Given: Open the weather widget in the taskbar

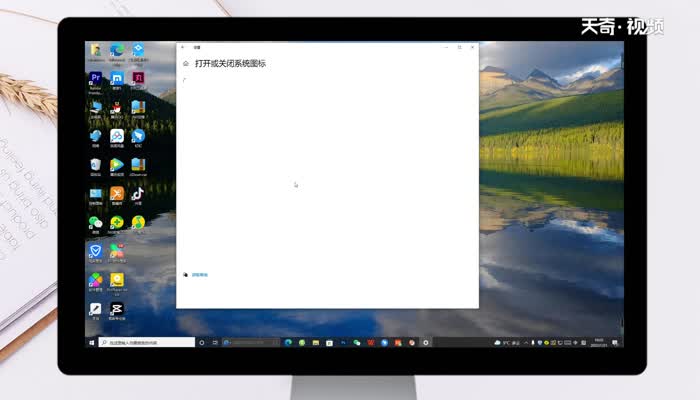Looking at the screenshot, I should (x=507, y=342).
